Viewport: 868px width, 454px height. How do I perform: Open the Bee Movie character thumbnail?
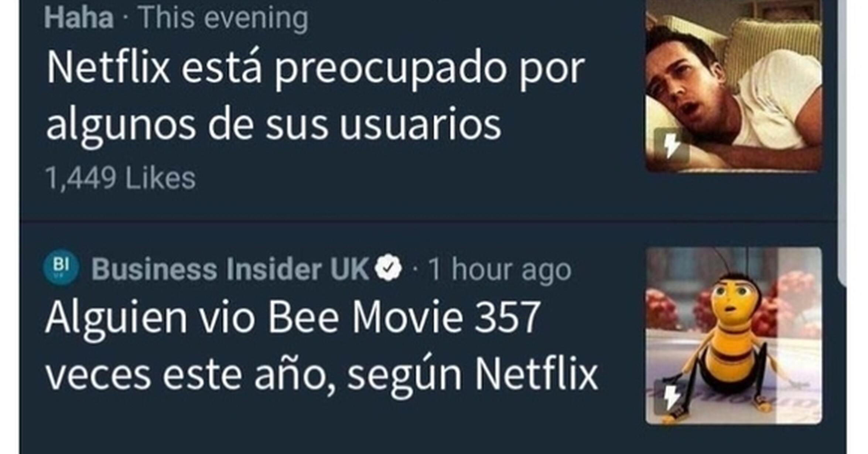tap(734, 336)
